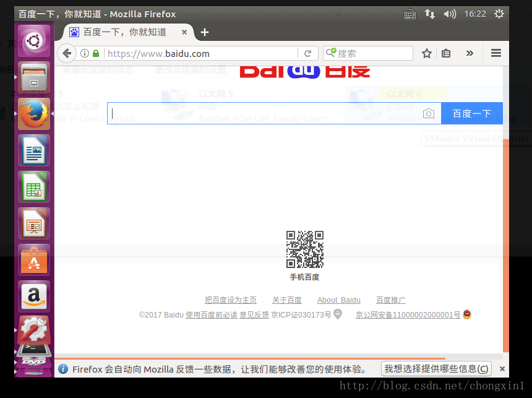Viewport: 532px width, 398px height.
Task: Open the 百度推广 link
Action: point(391,300)
